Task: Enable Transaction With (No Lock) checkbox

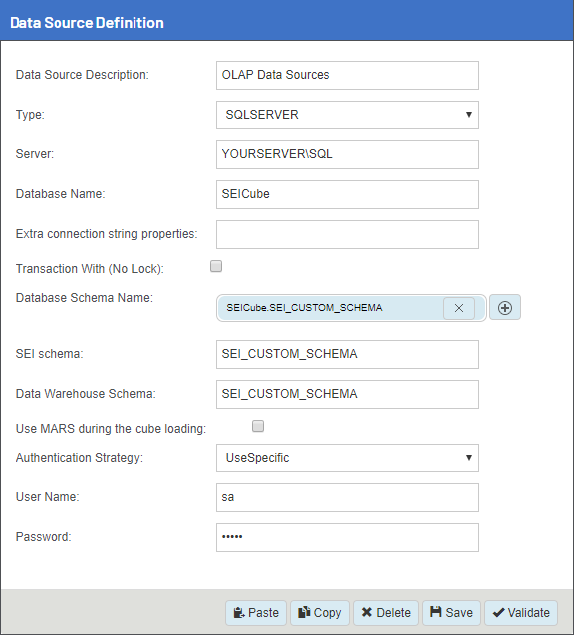Action: coord(216,266)
